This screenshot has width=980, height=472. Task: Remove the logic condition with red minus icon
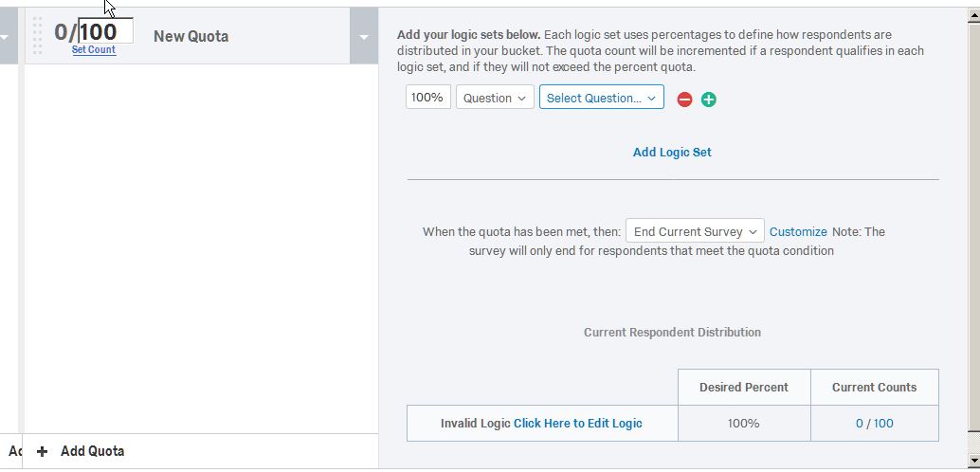[684, 100]
